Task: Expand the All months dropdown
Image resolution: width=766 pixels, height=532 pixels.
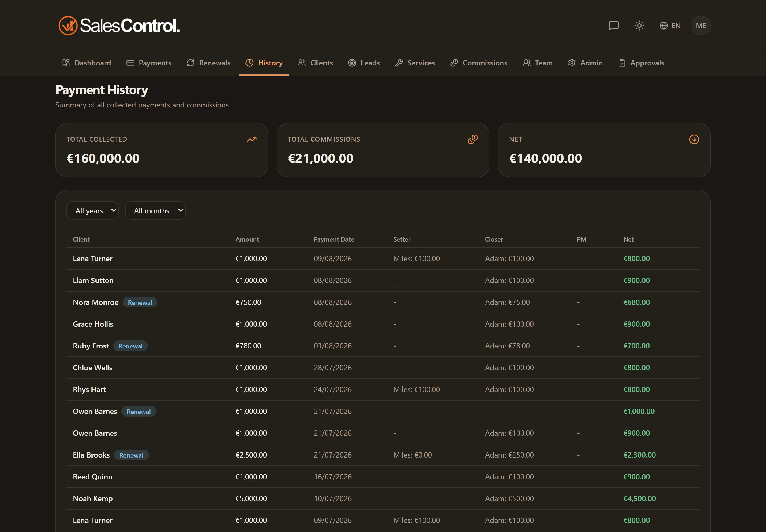Action: (155, 211)
